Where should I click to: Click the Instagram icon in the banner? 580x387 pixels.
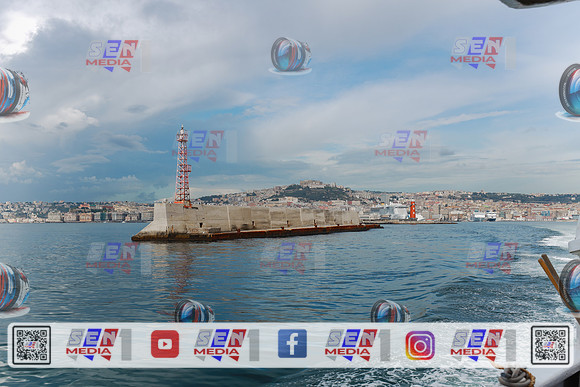(x=420, y=345)
